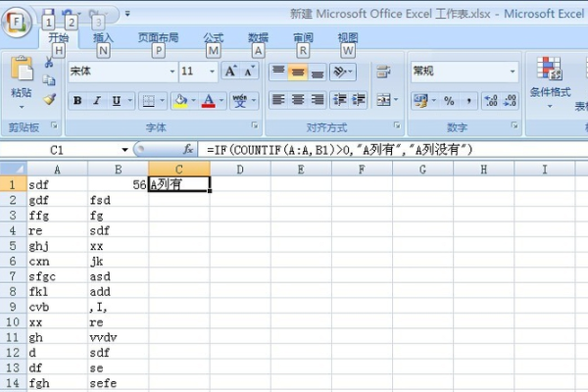Click the Decrease Font Size icon
This screenshot has height=392, width=588.
coord(249,71)
